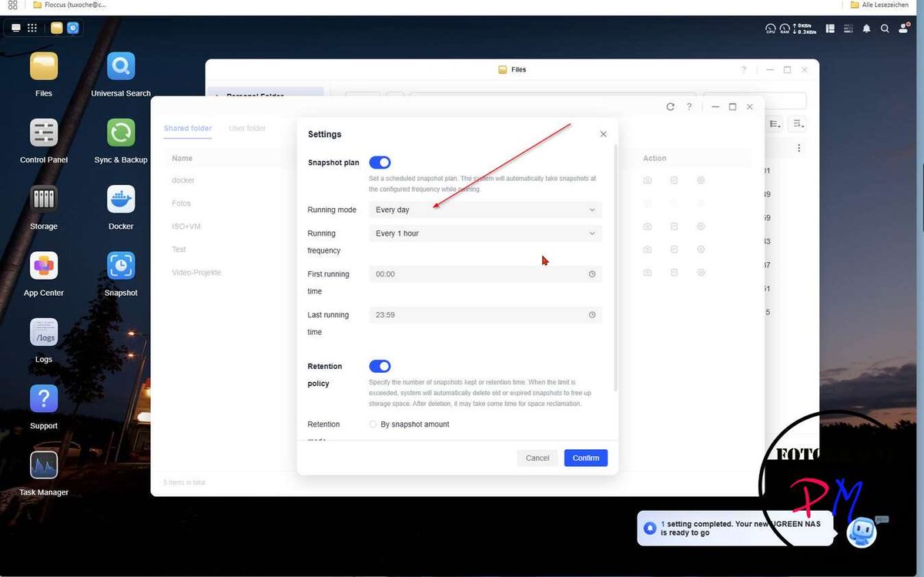This screenshot has height=577, width=924.
Task: Switch to the User folder tab
Action: [x=246, y=129]
